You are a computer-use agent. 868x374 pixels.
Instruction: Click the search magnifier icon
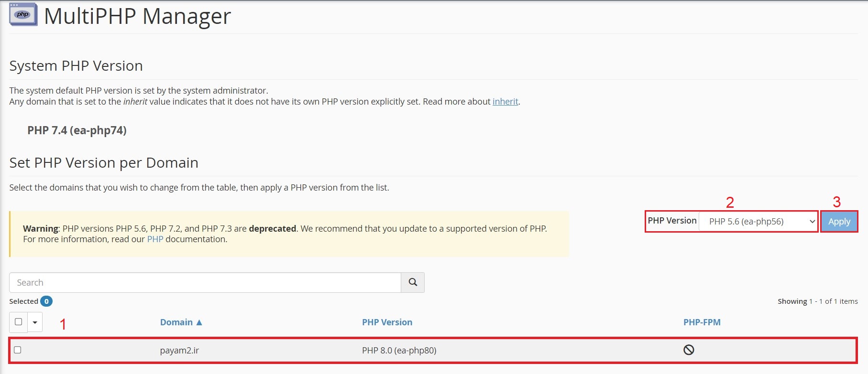tap(412, 282)
